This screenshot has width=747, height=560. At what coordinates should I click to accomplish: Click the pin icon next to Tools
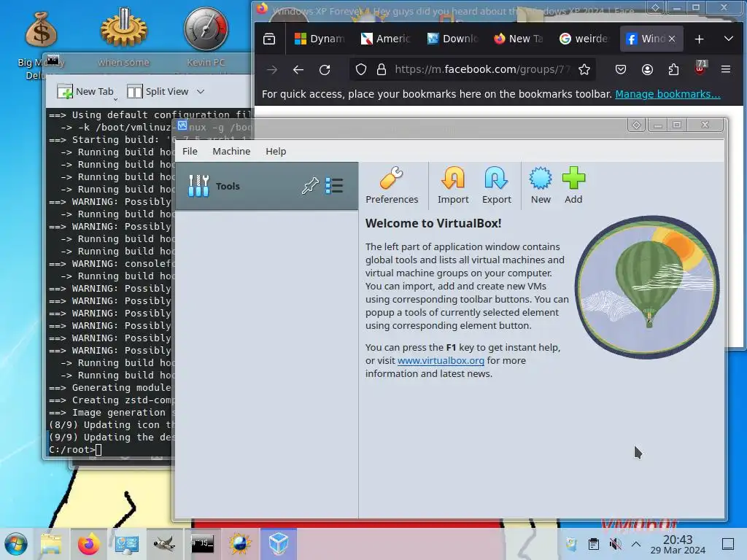click(x=310, y=186)
